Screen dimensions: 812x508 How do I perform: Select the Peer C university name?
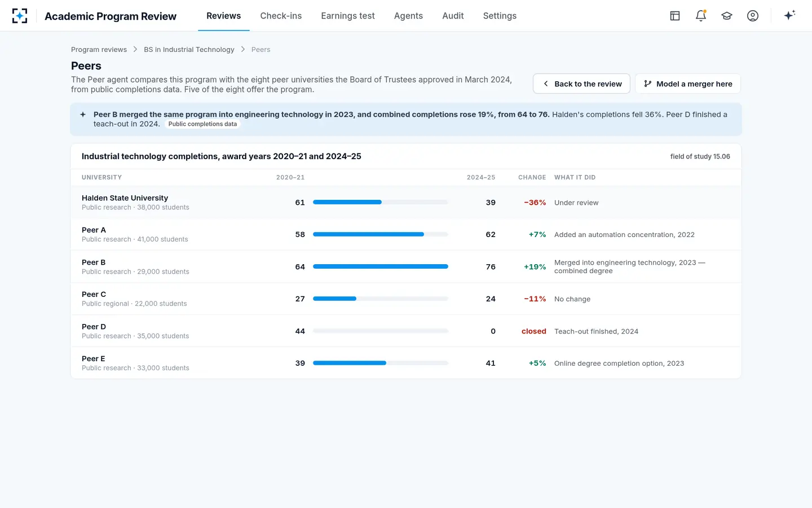coord(94,295)
